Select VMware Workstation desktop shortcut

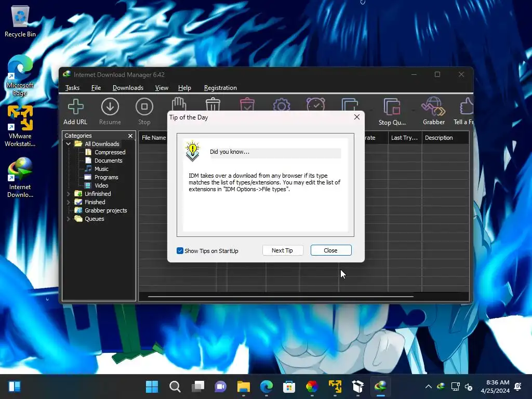coord(20,126)
